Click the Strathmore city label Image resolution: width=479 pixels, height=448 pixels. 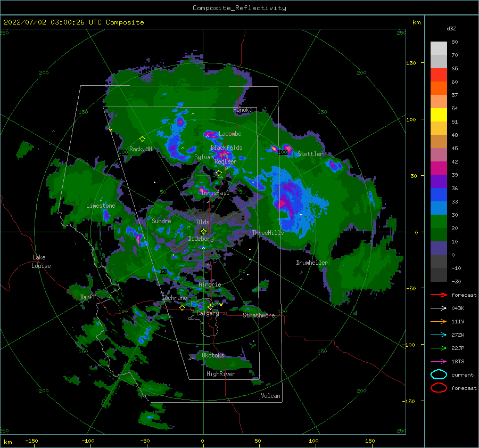[259, 315]
